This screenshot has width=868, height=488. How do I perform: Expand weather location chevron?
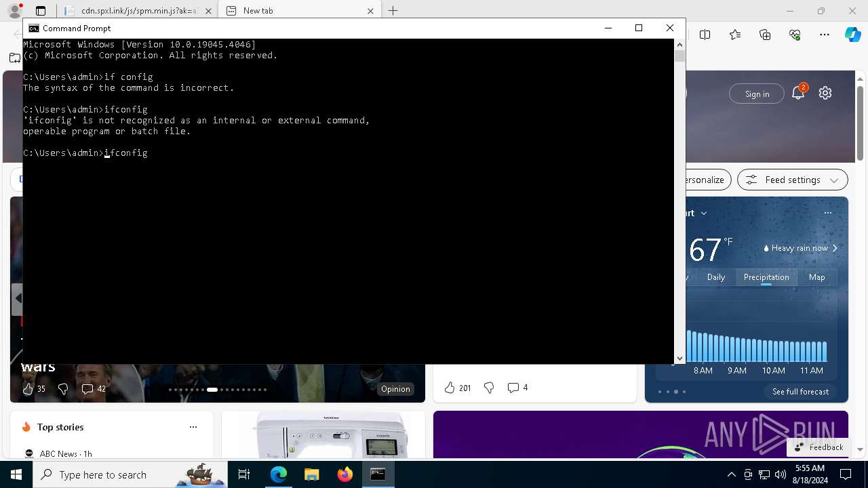coord(704,213)
